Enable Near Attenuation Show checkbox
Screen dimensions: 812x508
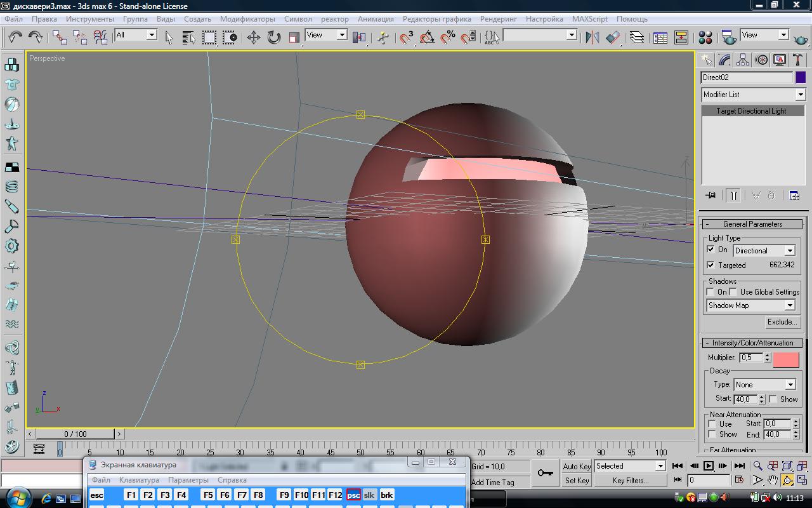click(x=712, y=434)
